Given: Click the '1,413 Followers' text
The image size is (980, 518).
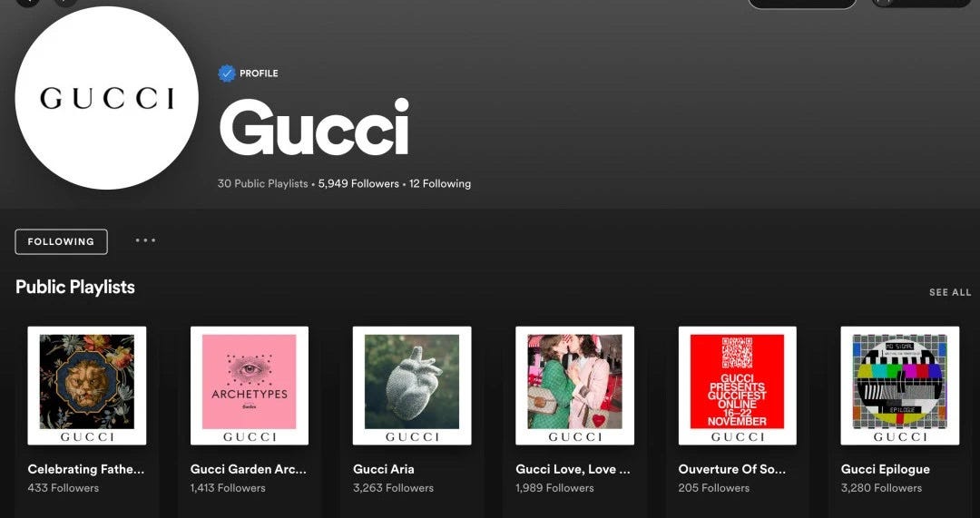Looking at the screenshot, I should [228, 488].
